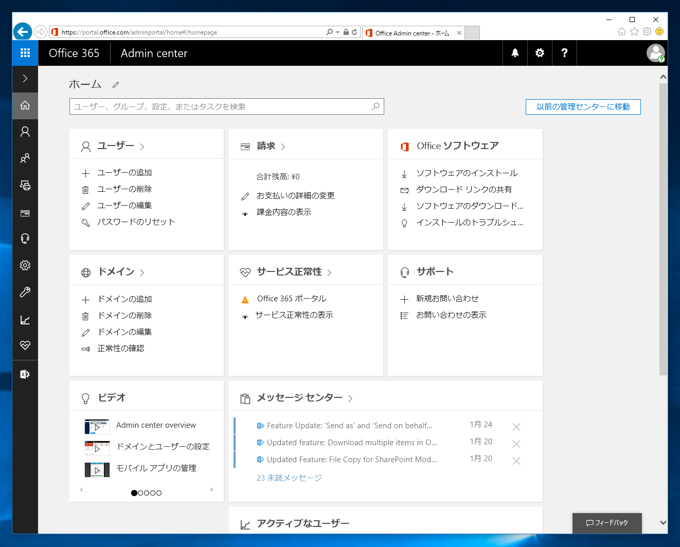Select Office Admin center browser tab

[413, 33]
